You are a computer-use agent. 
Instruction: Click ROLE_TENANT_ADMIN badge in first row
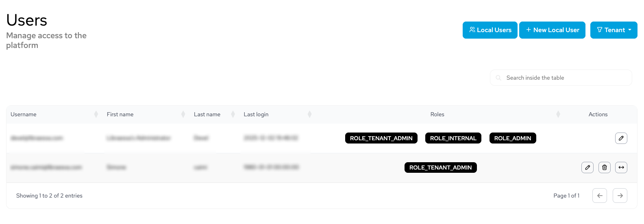[381, 138]
